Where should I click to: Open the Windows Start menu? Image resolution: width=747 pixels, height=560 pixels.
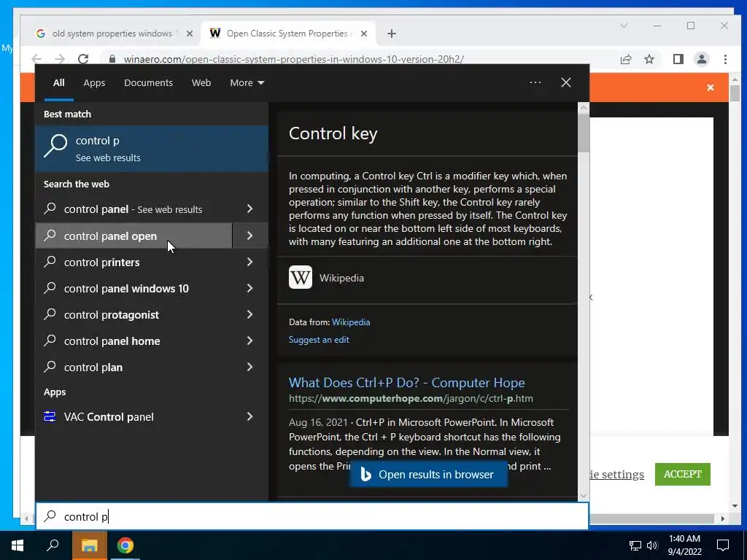click(x=18, y=545)
